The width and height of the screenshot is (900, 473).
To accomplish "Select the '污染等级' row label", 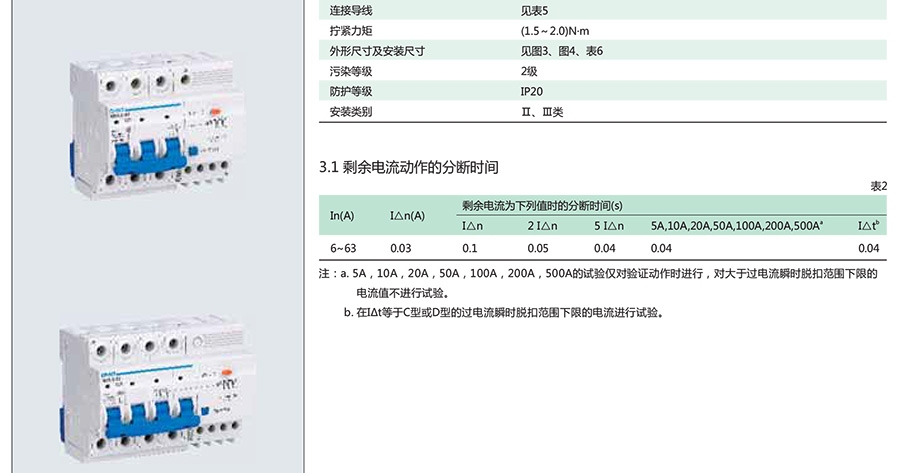I will 351,71.
